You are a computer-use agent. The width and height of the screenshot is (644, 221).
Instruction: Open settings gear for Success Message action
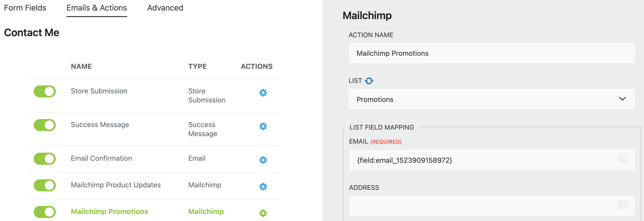coord(263,126)
